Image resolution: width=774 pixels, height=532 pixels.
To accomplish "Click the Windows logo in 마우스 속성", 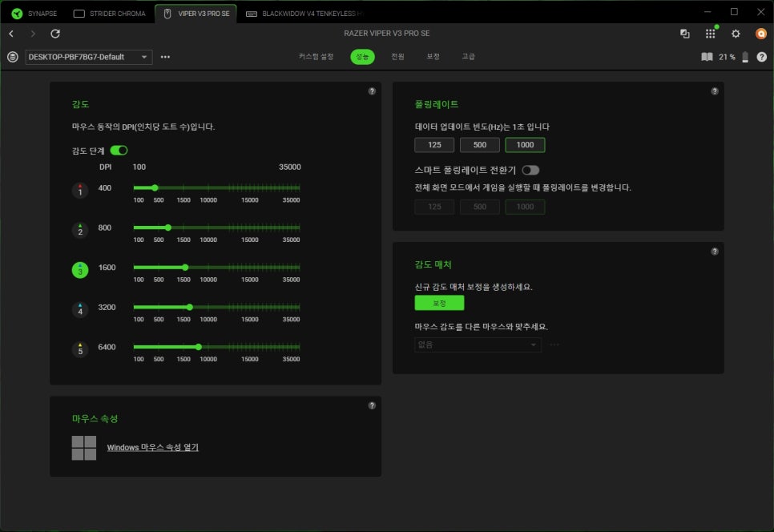I will [x=84, y=448].
